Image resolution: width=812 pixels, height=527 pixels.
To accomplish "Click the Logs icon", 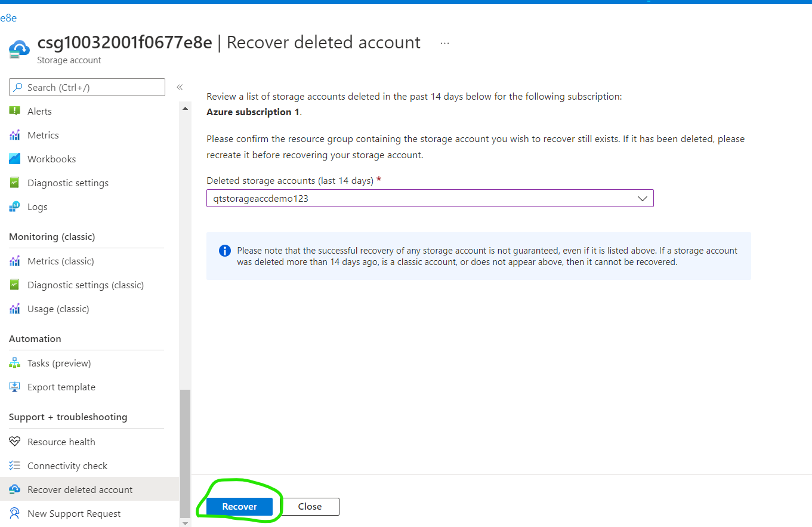I will point(15,207).
